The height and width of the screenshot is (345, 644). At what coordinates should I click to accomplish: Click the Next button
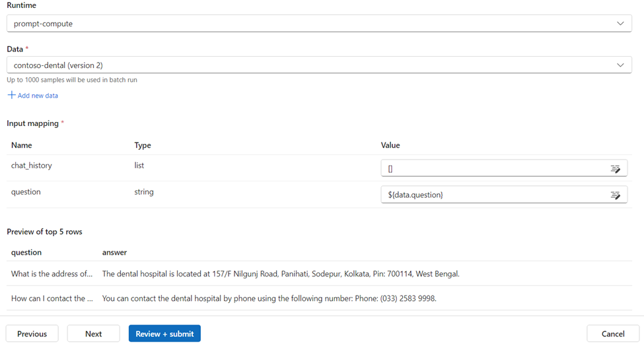pyautogui.click(x=93, y=334)
